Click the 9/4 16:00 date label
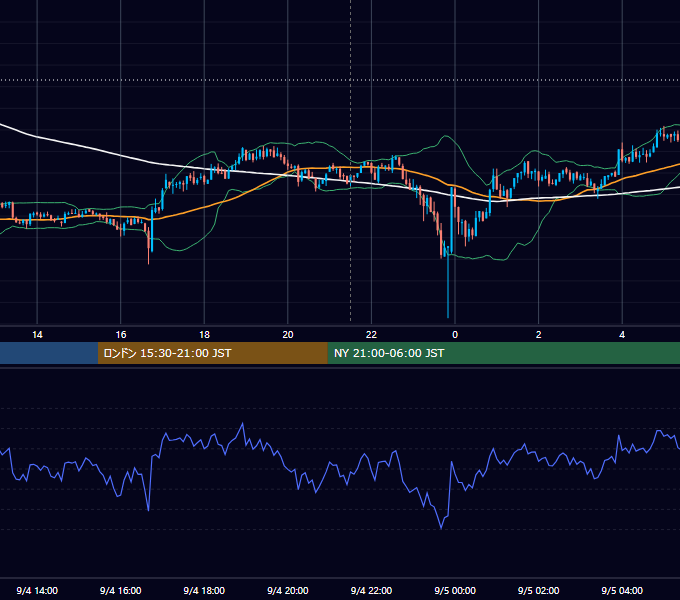 coord(121,590)
